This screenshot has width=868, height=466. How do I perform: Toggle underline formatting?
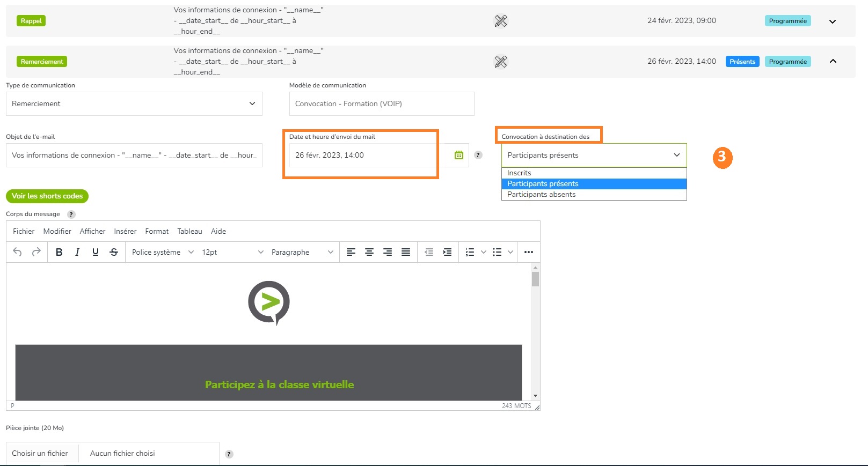point(96,252)
